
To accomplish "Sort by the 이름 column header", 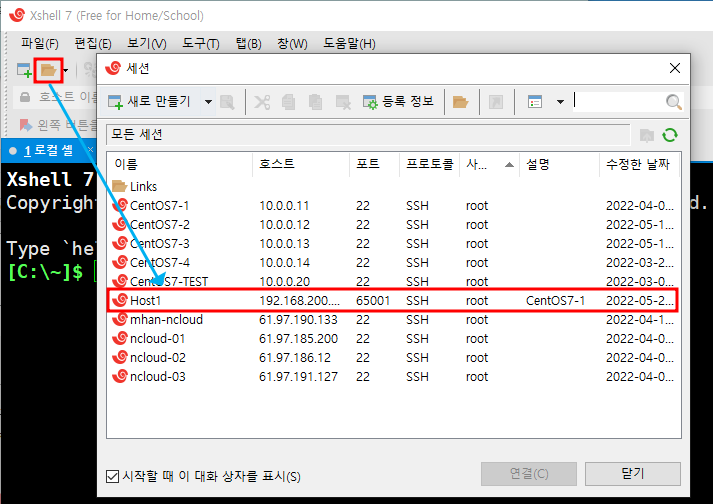I will click(179, 164).
